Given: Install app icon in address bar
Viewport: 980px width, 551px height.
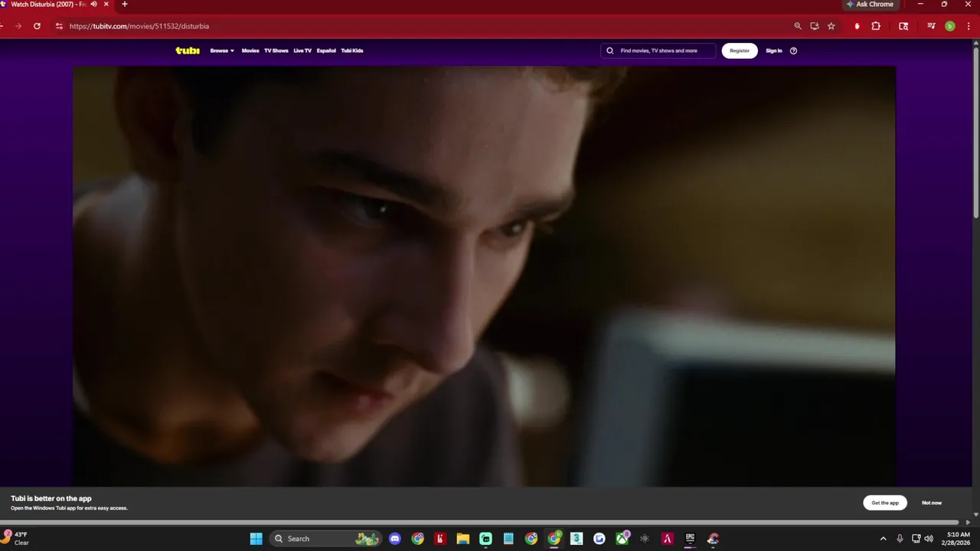Looking at the screenshot, I should pyautogui.click(x=815, y=26).
